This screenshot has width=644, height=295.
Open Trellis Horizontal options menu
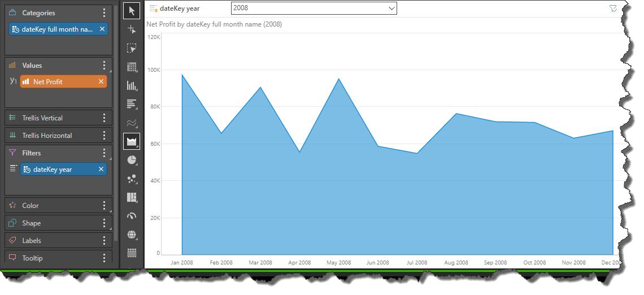(x=105, y=135)
